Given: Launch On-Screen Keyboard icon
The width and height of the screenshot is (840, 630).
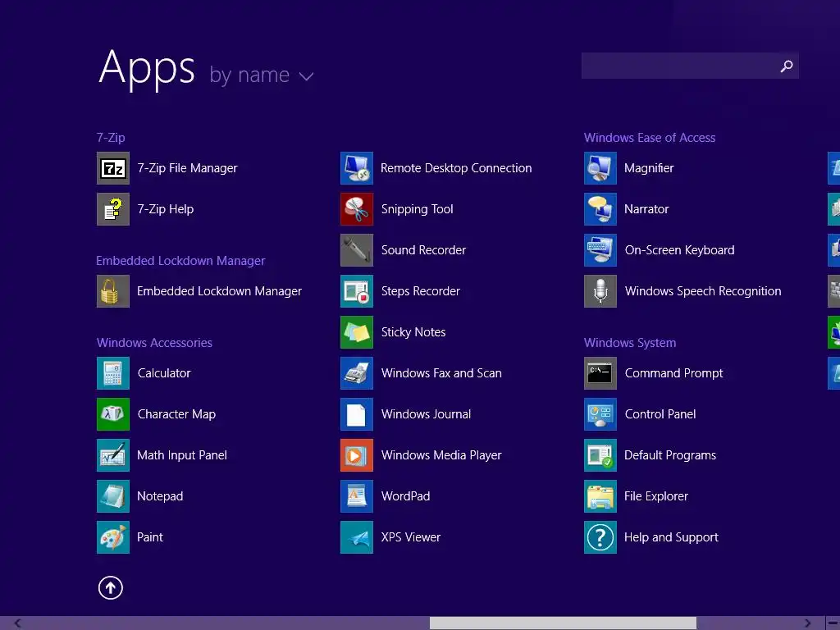Looking at the screenshot, I should (600, 250).
